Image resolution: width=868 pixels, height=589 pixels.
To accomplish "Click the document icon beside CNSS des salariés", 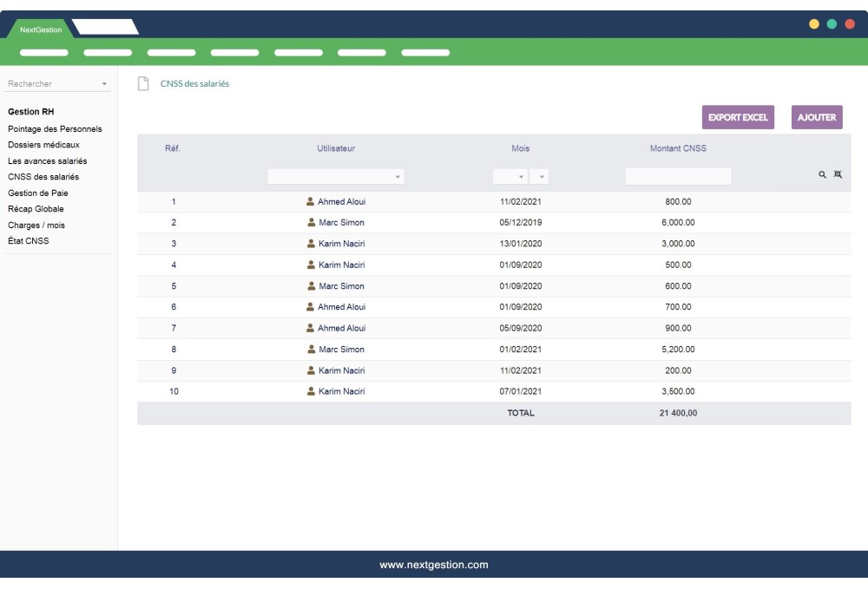I will point(141,83).
